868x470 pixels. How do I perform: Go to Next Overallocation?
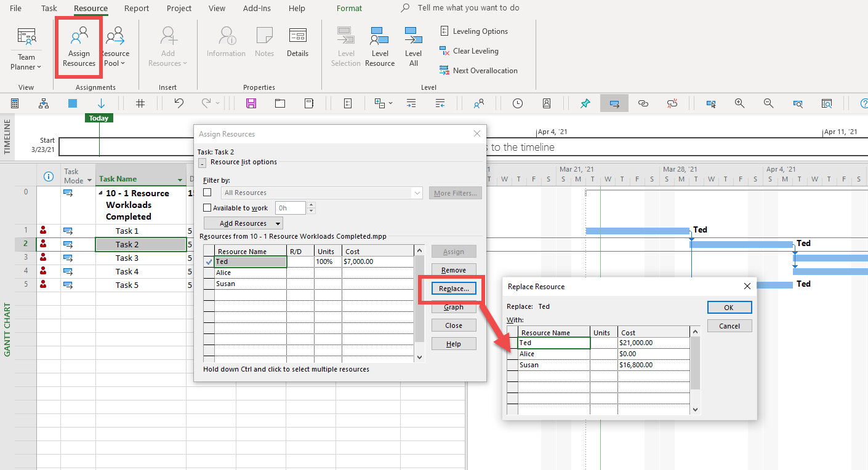[x=478, y=71]
